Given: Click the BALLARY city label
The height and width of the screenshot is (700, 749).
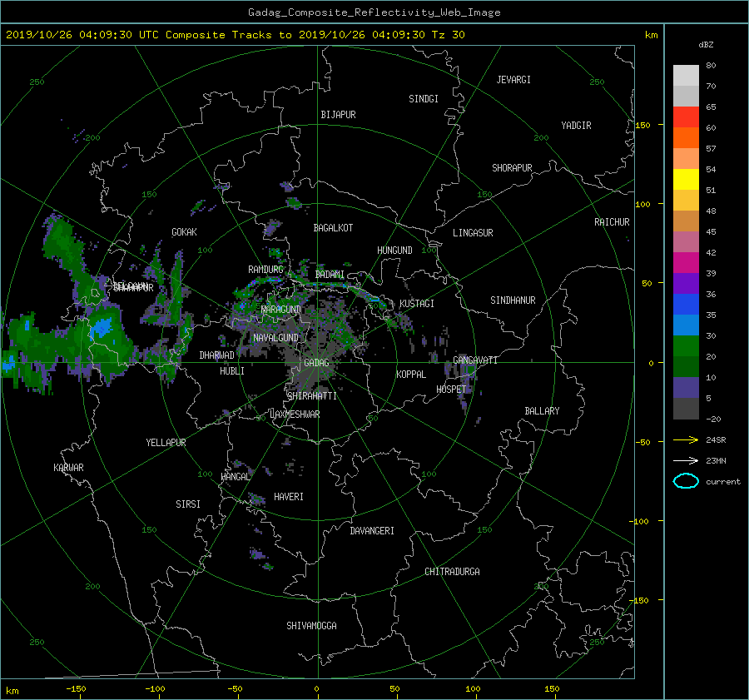Looking at the screenshot, I should (x=542, y=411).
